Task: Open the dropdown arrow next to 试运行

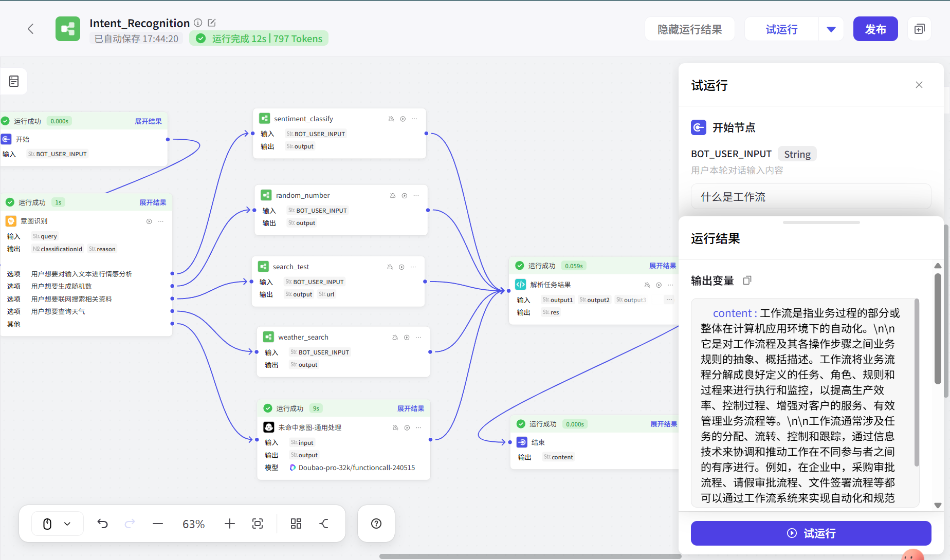Action: pyautogui.click(x=831, y=29)
